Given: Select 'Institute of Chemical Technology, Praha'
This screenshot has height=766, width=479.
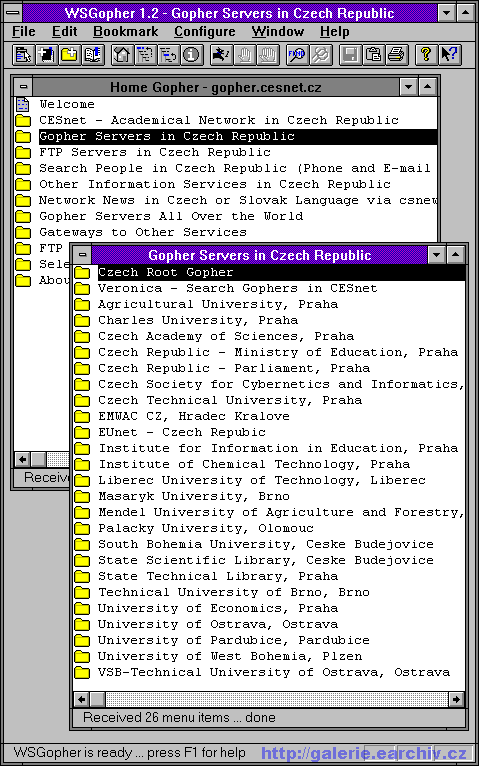Looking at the screenshot, I should (x=254, y=465).
